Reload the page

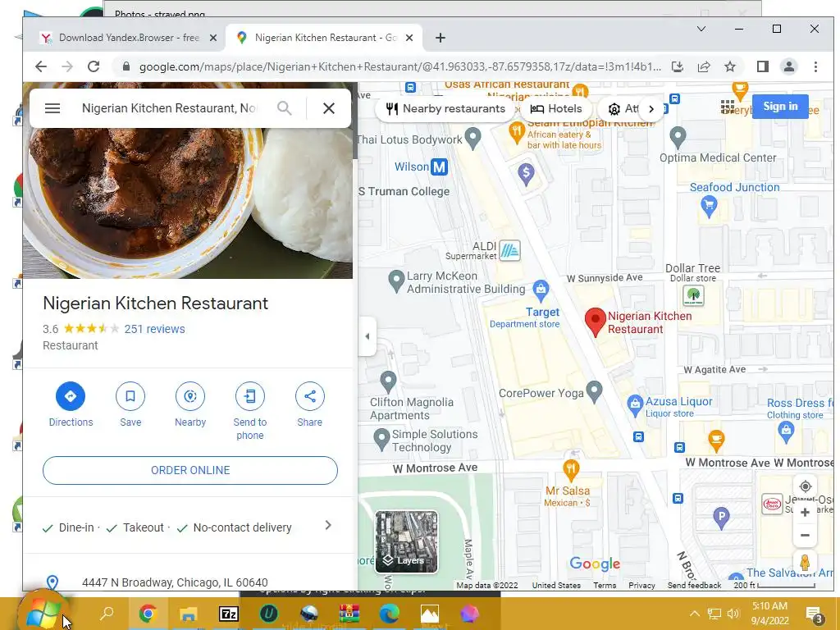coord(94,66)
